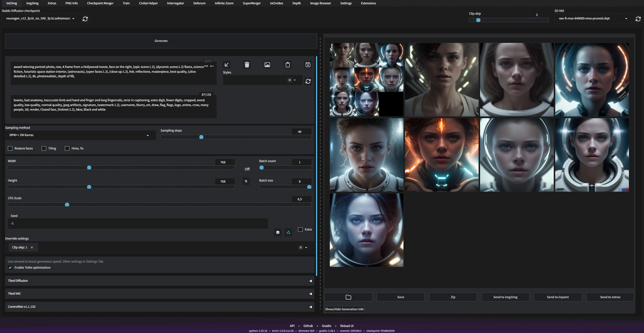Click the trash icon to clear prompt
Viewport: 644px width, 333px height.
point(247,64)
